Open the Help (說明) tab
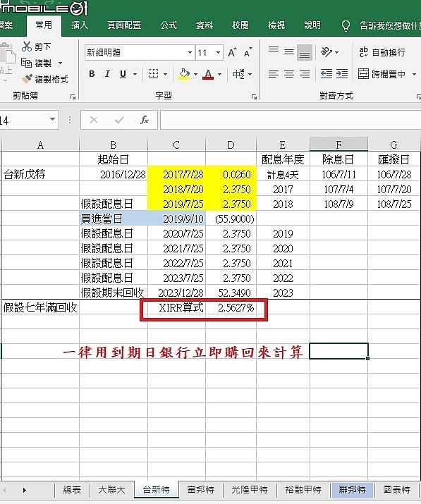 tap(312, 25)
